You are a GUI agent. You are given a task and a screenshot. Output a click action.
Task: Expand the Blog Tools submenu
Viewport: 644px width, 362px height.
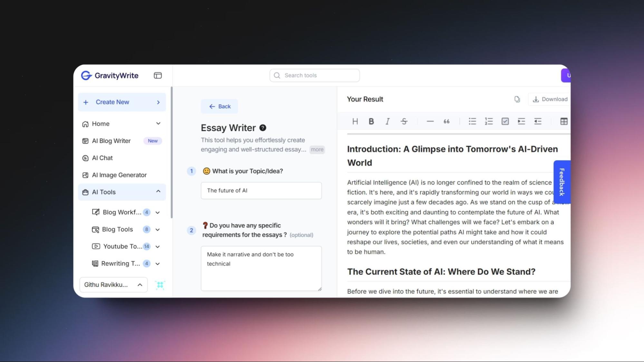pos(158,229)
